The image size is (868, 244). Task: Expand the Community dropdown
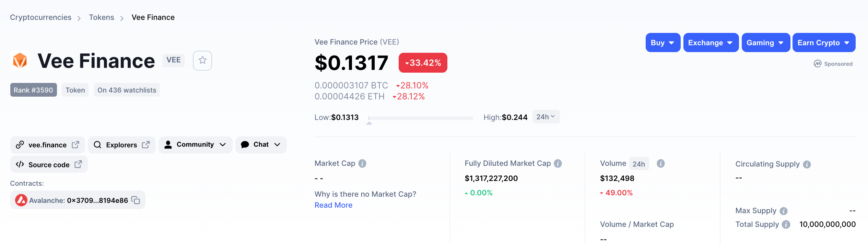(x=195, y=145)
